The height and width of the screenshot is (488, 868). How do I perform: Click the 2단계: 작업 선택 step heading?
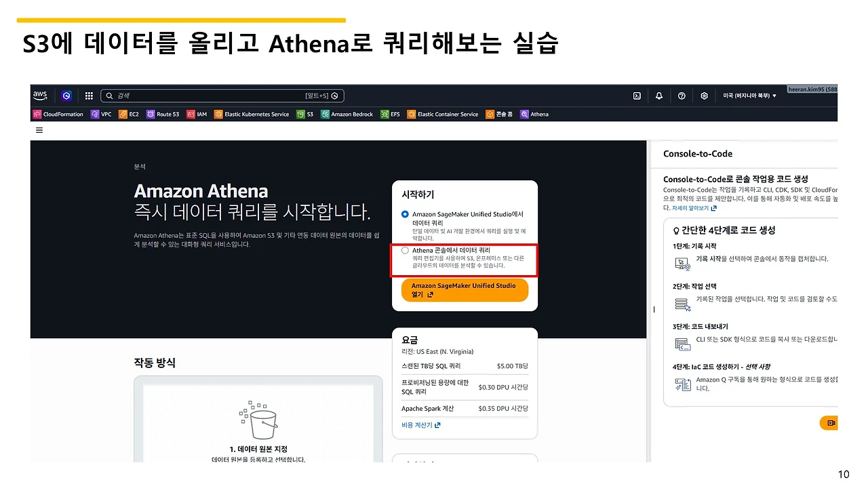click(x=694, y=286)
